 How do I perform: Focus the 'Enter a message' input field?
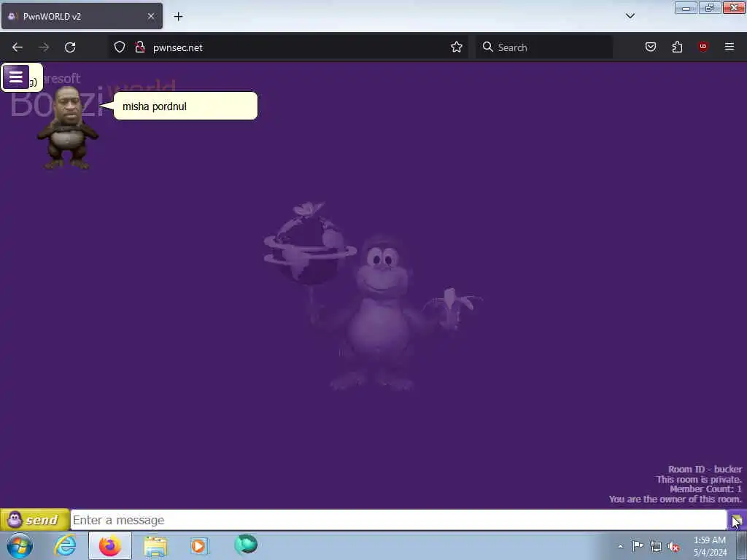point(399,520)
